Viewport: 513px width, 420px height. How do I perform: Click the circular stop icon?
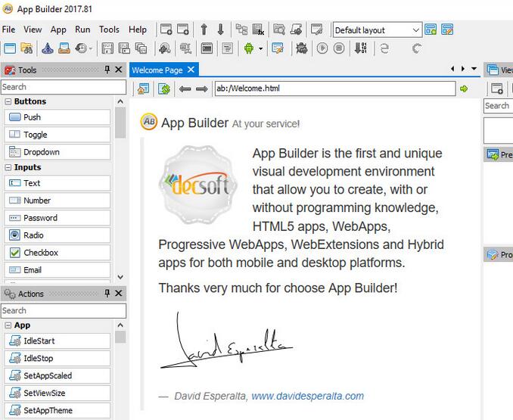coord(339,48)
